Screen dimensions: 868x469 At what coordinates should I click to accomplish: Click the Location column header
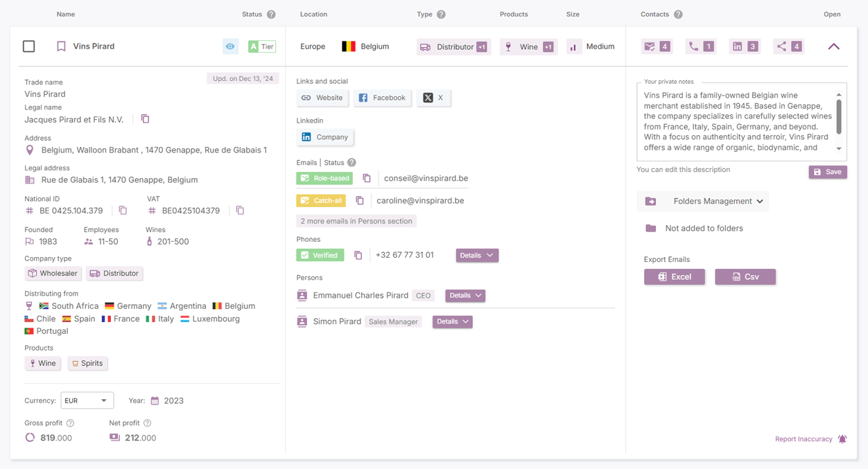coord(313,15)
